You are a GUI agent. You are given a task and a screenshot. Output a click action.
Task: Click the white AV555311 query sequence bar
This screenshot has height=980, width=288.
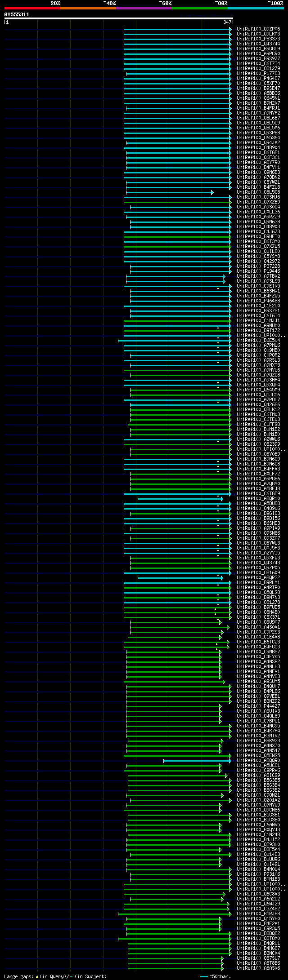click(118, 18)
